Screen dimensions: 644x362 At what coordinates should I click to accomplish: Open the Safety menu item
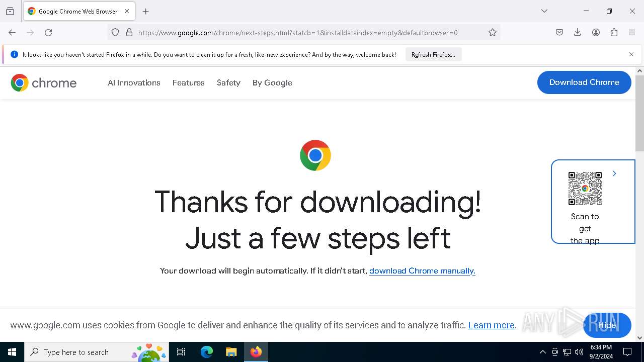pyautogui.click(x=228, y=83)
